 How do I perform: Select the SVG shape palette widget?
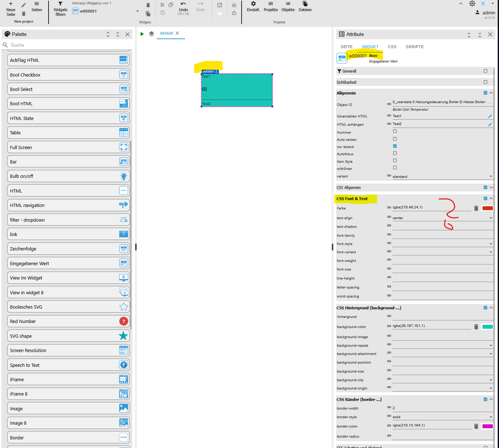pyautogui.click(x=68, y=336)
